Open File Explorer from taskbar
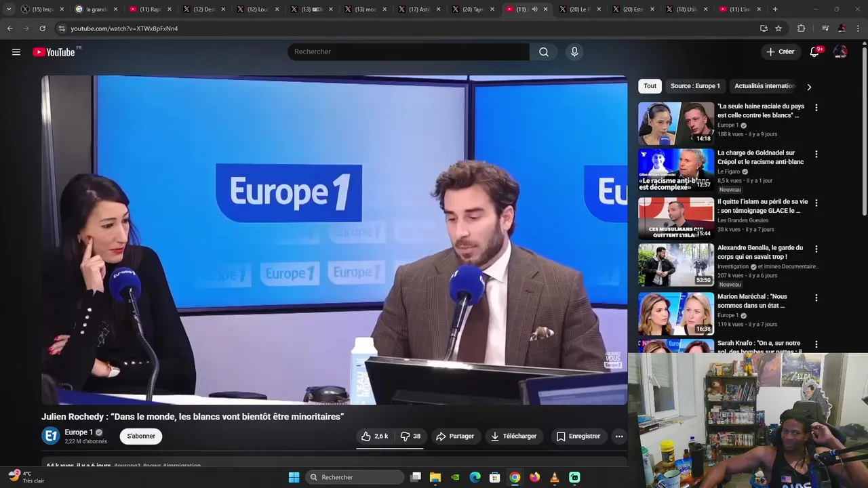Image resolution: width=868 pixels, height=488 pixels. pyautogui.click(x=435, y=477)
